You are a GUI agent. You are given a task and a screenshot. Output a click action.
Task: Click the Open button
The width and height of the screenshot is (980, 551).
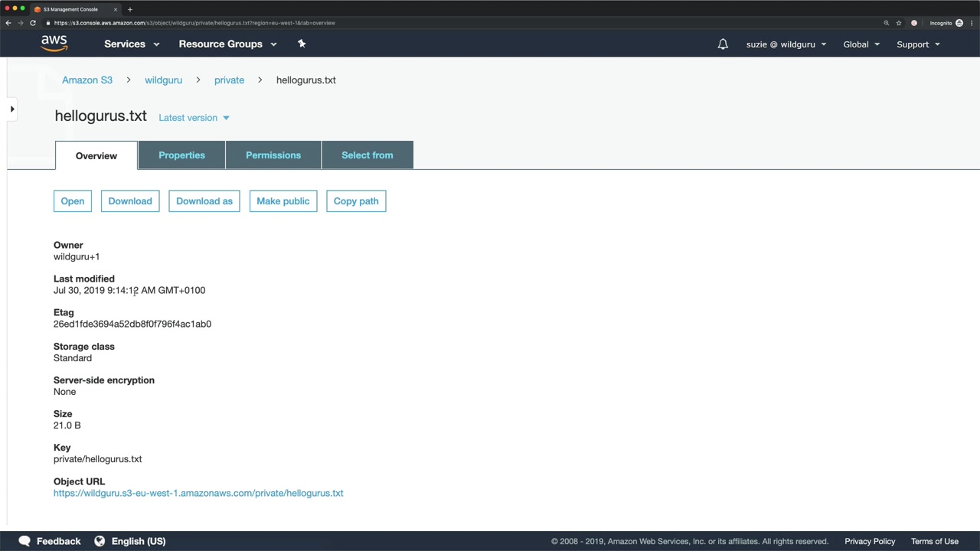pyautogui.click(x=73, y=201)
